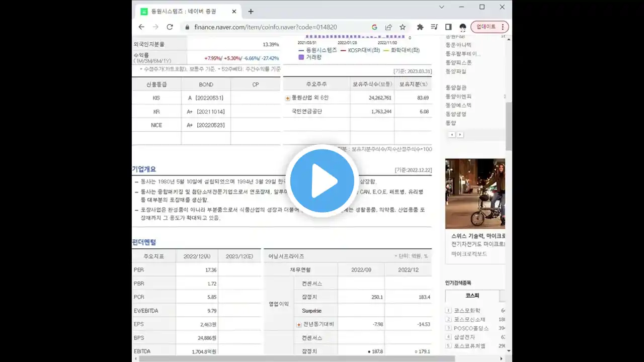This screenshot has height=362, width=644.
Task: Toggle the browser side panel icon
Action: coord(448,27)
